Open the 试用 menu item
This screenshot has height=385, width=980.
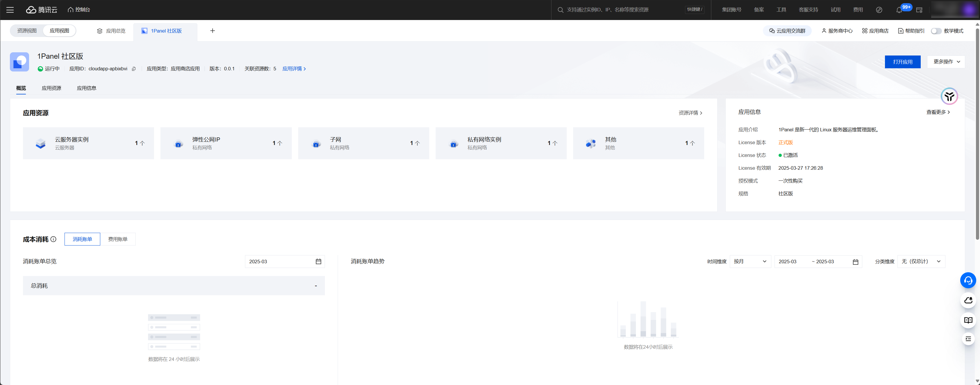(836, 10)
